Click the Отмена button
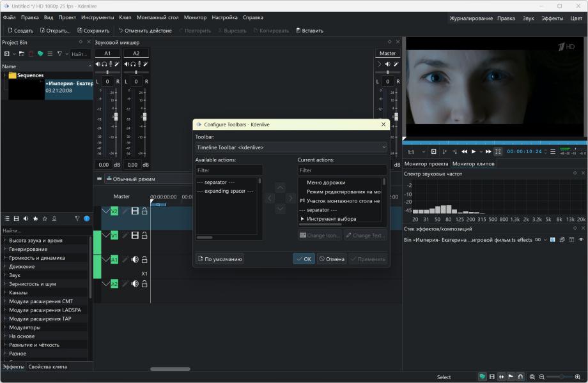This screenshot has height=383, width=588. (x=332, y=259)
